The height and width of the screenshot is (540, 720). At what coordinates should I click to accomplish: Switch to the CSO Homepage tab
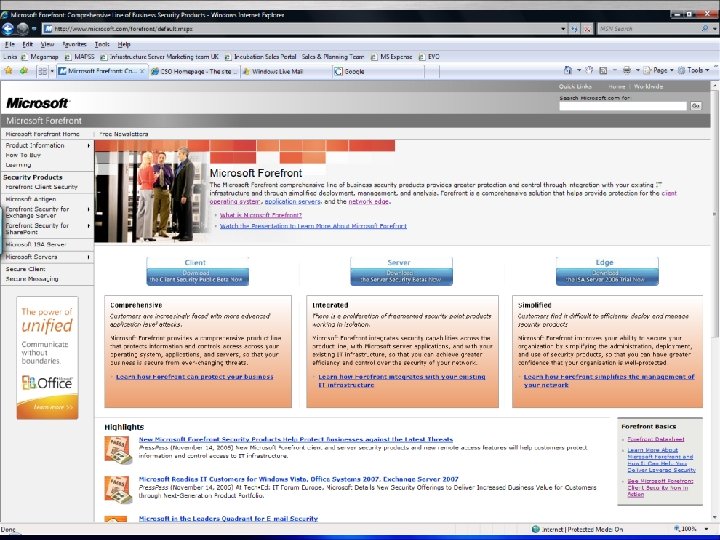194,71
